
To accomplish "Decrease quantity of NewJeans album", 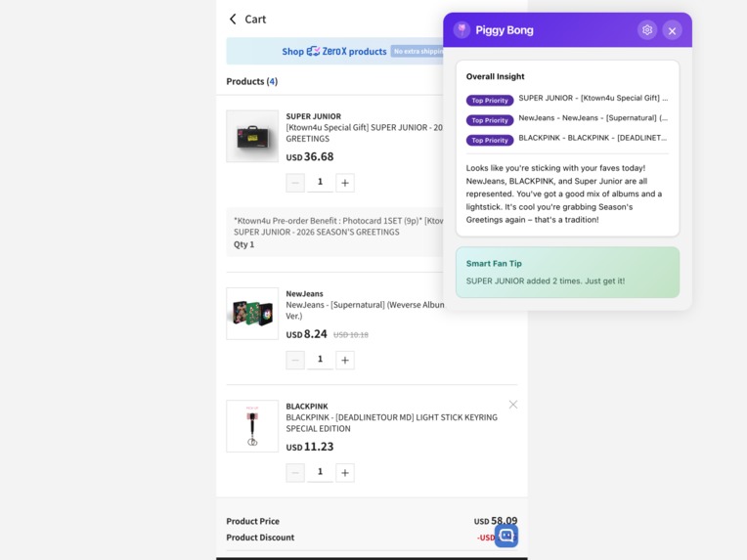I will [x=295, y=360].
